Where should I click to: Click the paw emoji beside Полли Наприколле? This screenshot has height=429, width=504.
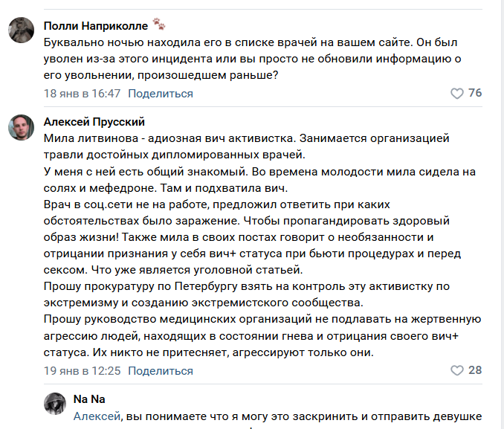pos(159,24)
